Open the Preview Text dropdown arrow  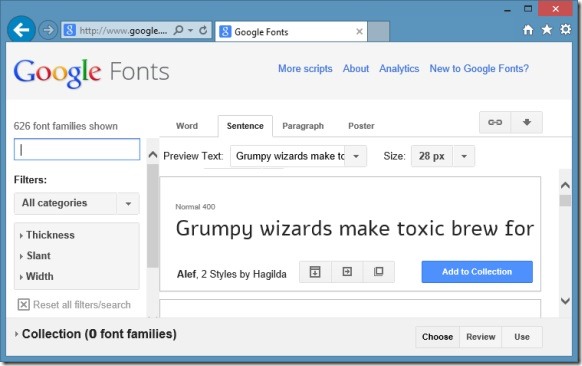pos(356,156)
